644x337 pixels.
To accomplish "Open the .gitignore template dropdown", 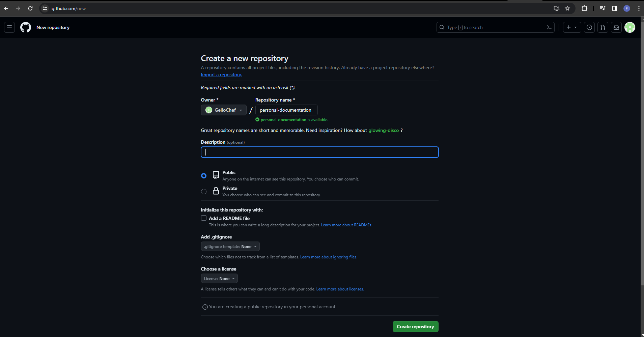I will point(230,246).
